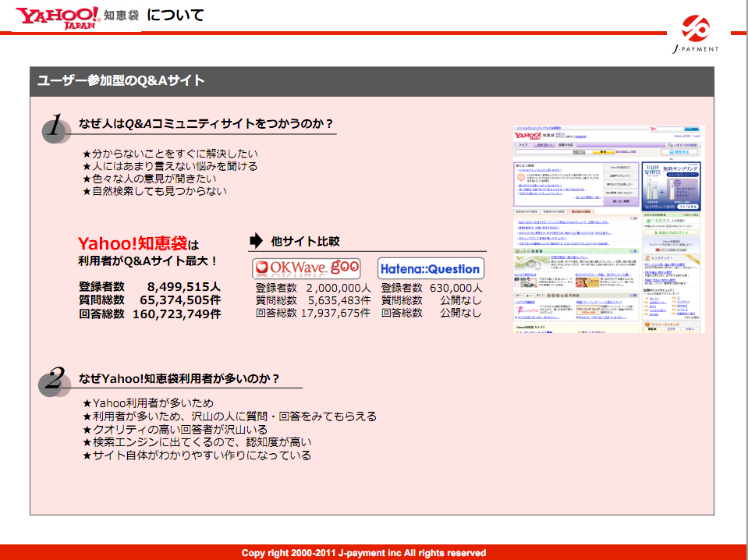Screen dimensions: 748x560
Task: Click the について title text
Action: [175, 16]
